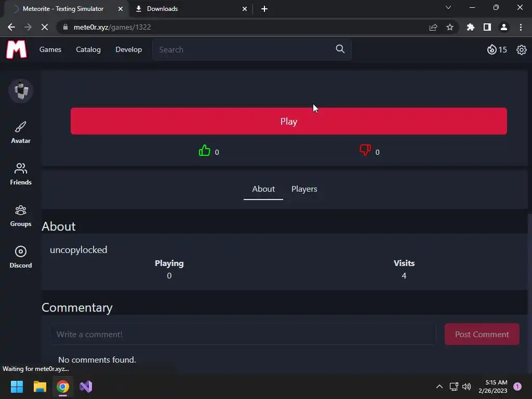Close the Meteorite - Texting Simulator tab
Viewport: 532px width, 399px height.
121,9
